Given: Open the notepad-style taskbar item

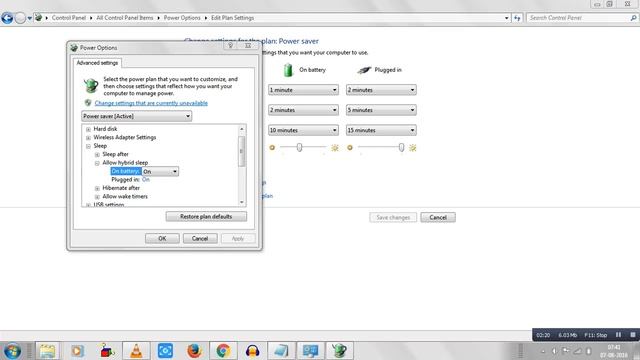Looking at the screenshot, I should tap(281, 351).
